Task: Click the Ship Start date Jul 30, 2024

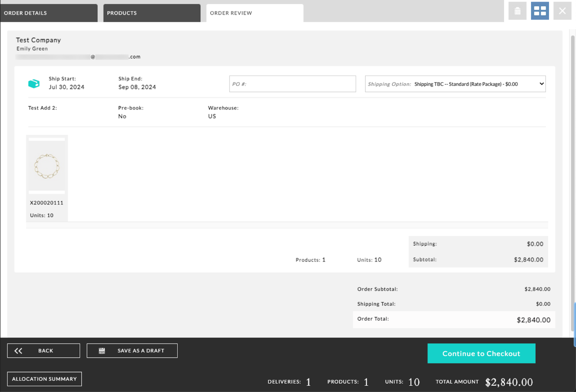Action: [x=66, y=87]
